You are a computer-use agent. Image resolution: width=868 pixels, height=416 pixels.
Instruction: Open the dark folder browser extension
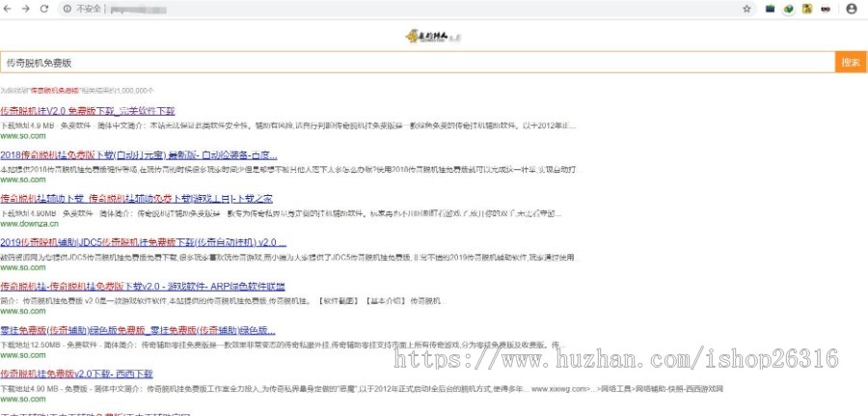coord(770,9)
